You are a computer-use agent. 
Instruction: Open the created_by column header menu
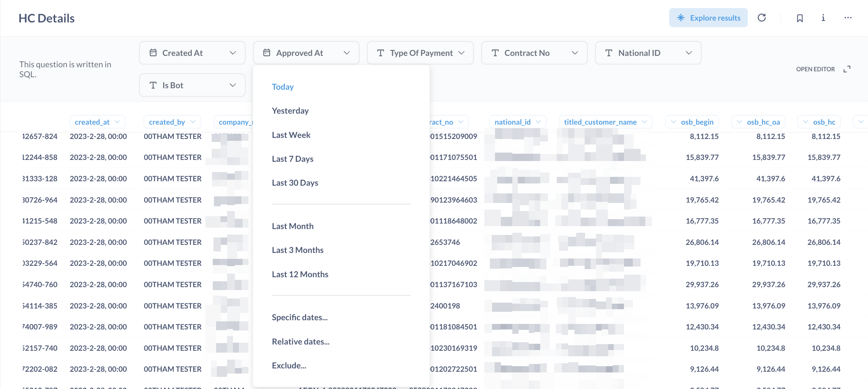[x=172, y=122]
